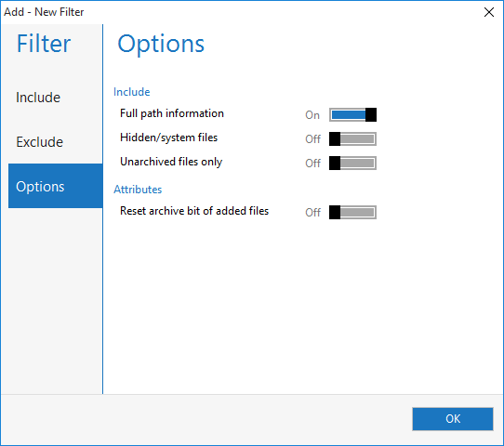Click the 'Hidden/system files' label

[x=168, y=138]
